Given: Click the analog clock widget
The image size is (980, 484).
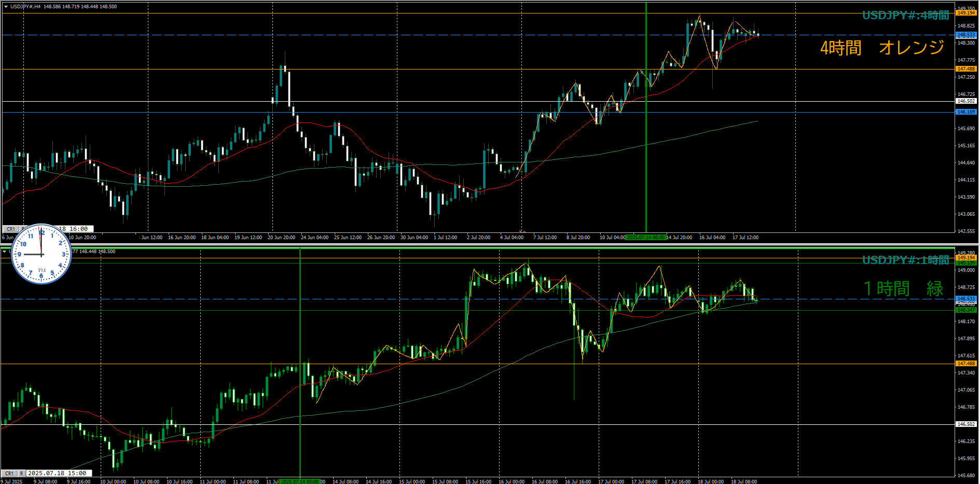Looking at the screenshot, I should click(41, 254).
